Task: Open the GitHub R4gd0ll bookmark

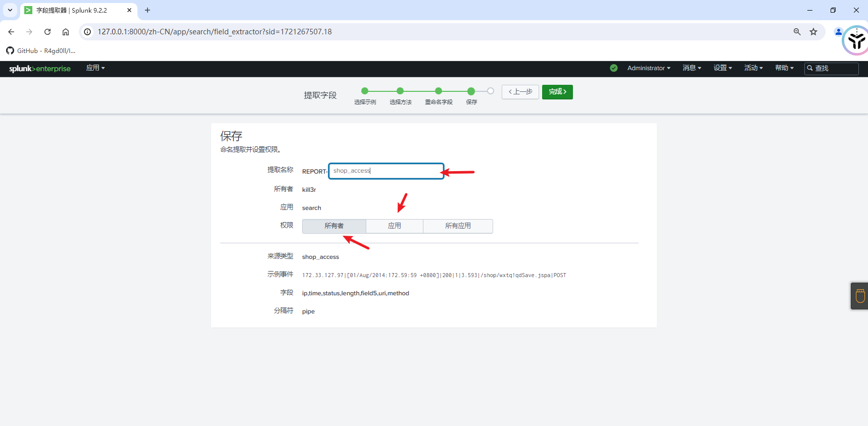Action: [x=41, y=51]
